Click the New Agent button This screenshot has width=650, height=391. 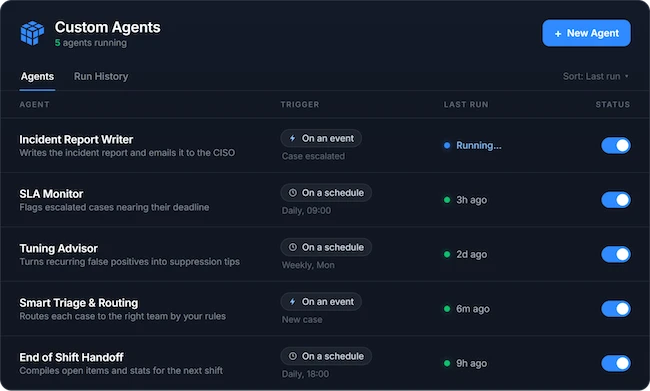tap(586, 33)
